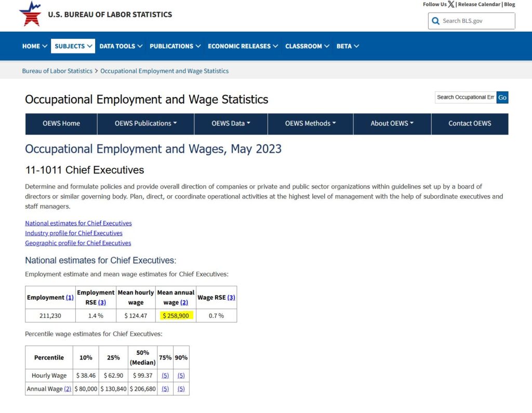Image resolution: width=532 pixels, height=413 pixels.
Task: Select the highlighted $258,900 mean annual wage
Action: tap(176, 316)
